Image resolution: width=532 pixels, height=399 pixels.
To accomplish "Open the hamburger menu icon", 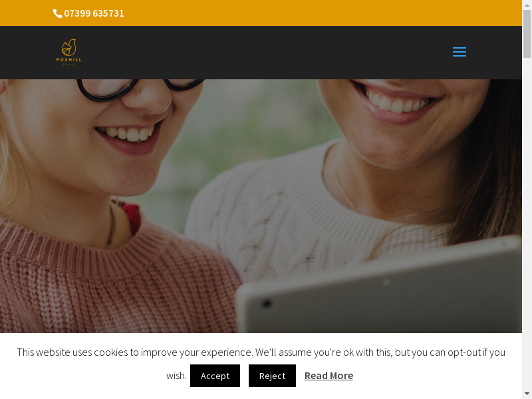I will coord(459,52).
